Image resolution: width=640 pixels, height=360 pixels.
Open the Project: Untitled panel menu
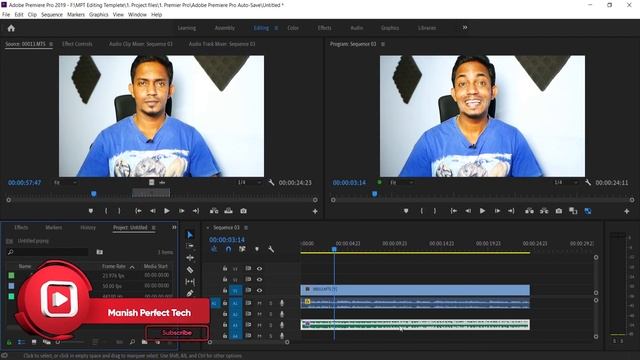pos(153,227)
